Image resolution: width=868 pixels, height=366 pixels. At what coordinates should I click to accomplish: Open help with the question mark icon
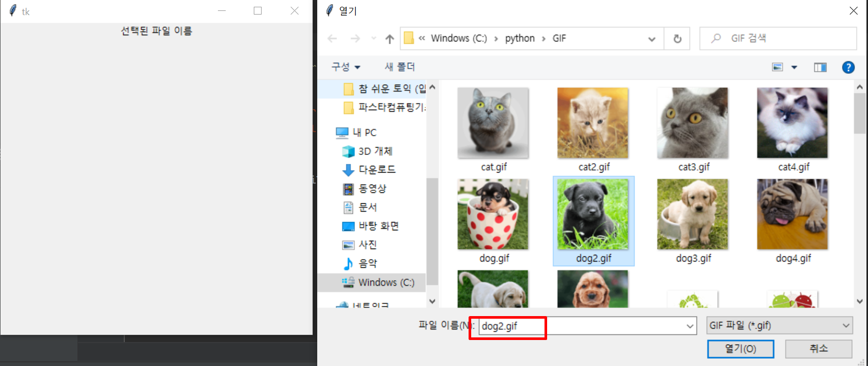(x=848, y=67)
